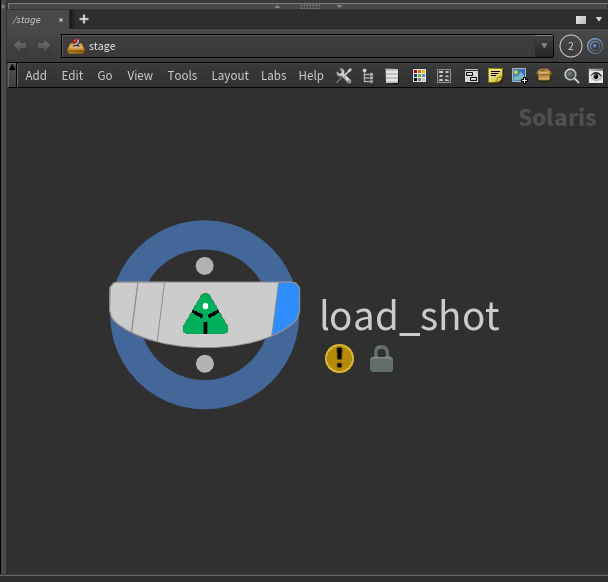608x582 pixels.
Task: Open network editor tools wrench icon
Action: pyautogui.click(x=344, y=76)
